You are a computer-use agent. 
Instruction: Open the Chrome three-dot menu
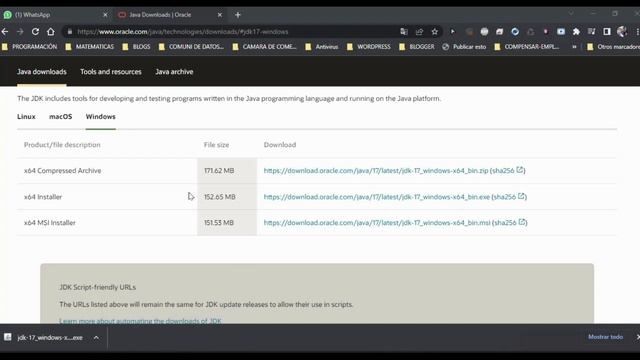(x=637, y=31)
